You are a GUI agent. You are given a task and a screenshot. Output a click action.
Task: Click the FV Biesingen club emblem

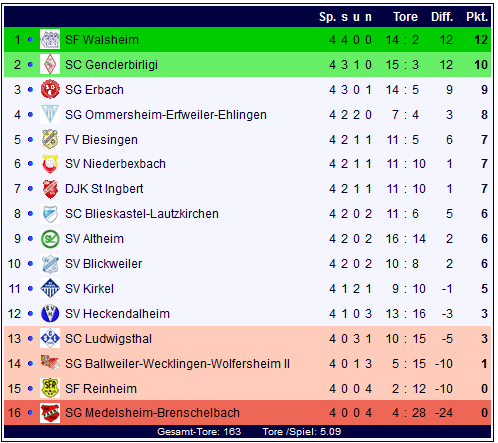pos(50,139)
